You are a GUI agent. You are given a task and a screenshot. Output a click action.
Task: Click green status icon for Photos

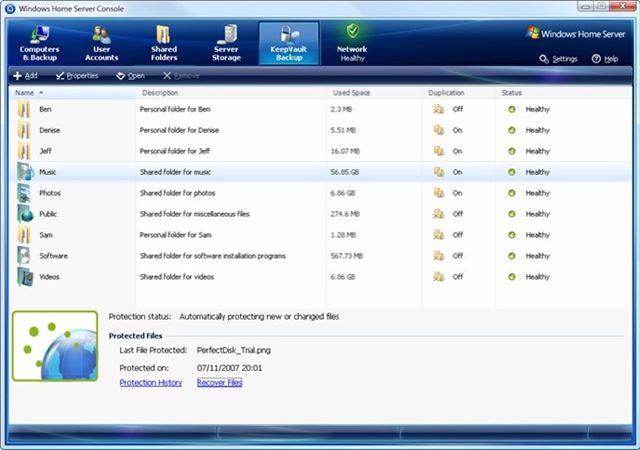coord(511,193)
